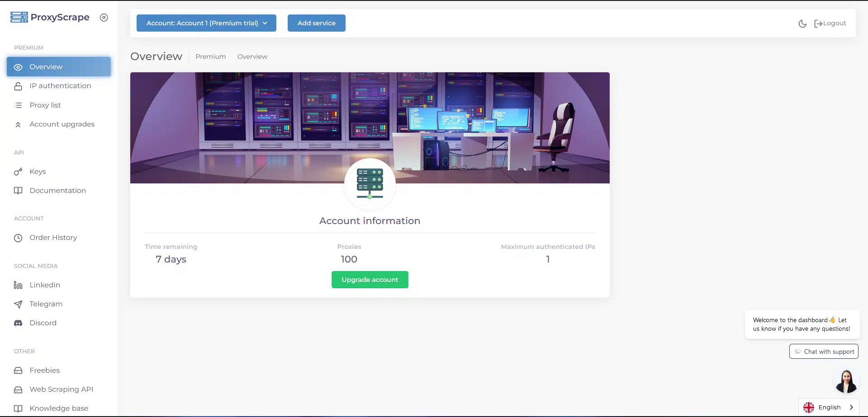The height and width of the screenshot is (417, 868).
Task: Click the welcome dashboard chat message
Action: click(802, 324)
